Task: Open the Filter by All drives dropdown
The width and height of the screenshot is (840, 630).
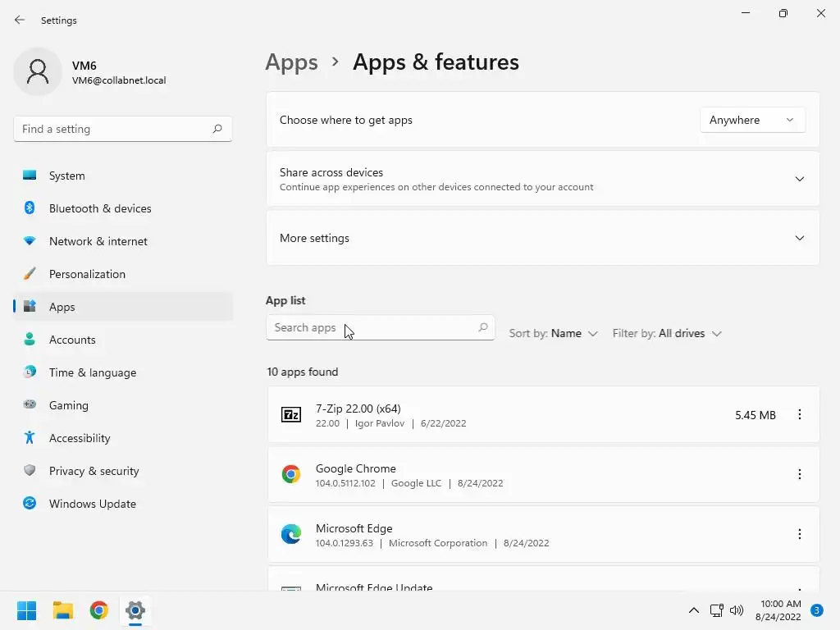Action: 667,334
